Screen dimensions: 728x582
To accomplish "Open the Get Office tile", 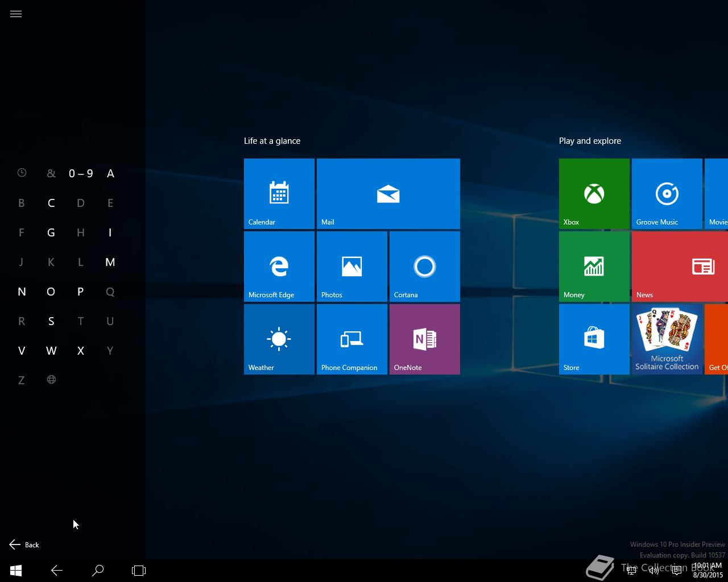I will point(717,339).
